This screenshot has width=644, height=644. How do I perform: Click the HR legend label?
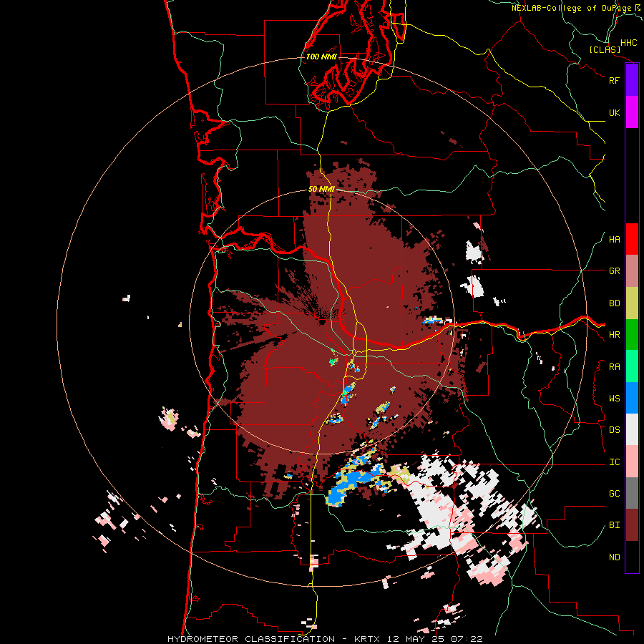pyautogui.click(x=614, y=335)
